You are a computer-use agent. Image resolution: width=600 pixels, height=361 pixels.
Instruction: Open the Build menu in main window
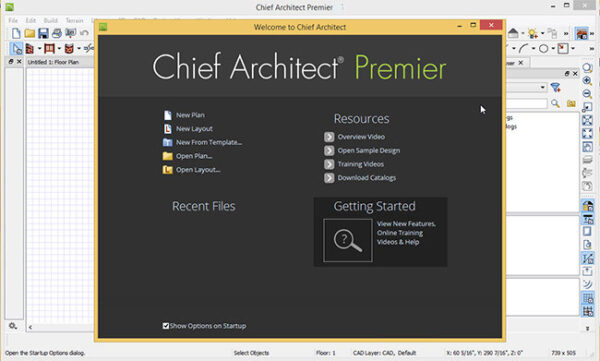pyautogui.click(x=51, y=20)
